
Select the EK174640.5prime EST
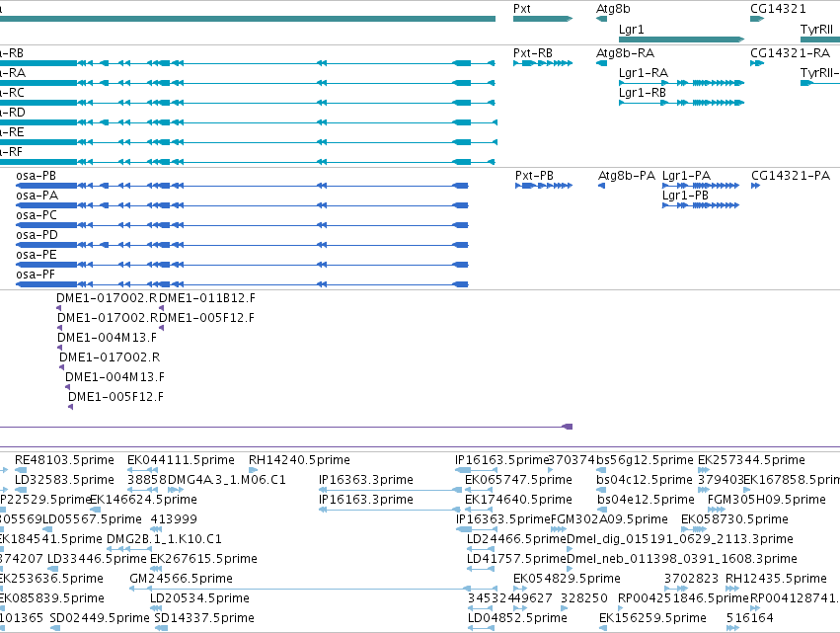point(480,510)
